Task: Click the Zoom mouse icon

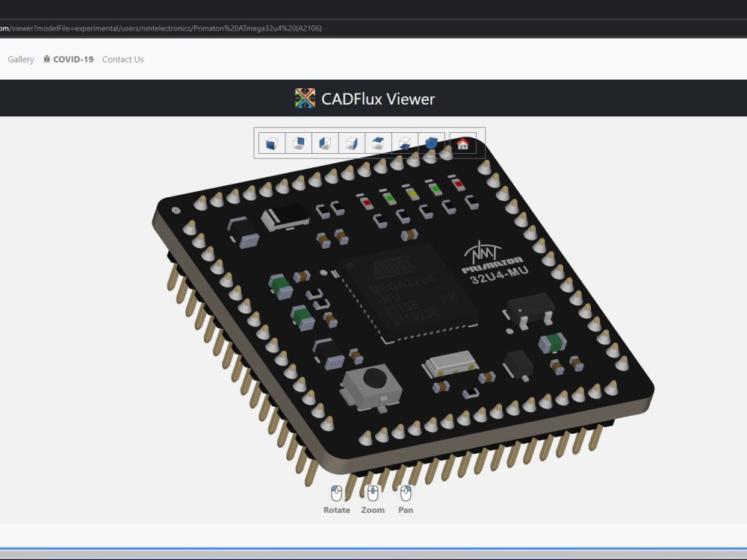Action: (373, 494)
